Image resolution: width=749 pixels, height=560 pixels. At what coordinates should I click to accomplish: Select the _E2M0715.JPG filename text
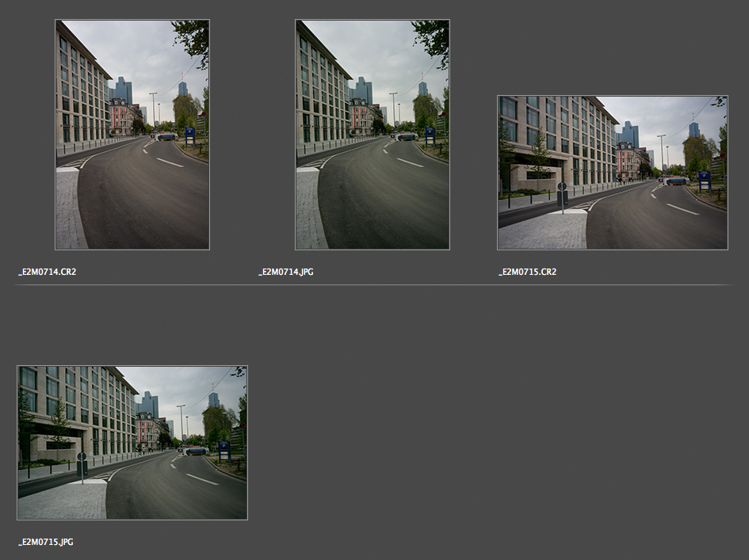[46, 542]
